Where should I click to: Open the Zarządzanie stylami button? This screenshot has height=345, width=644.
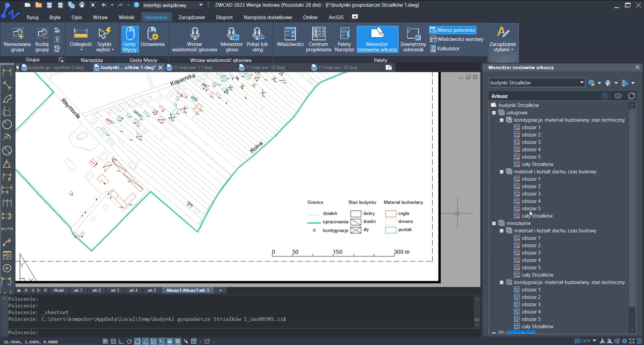click(502, 39)
